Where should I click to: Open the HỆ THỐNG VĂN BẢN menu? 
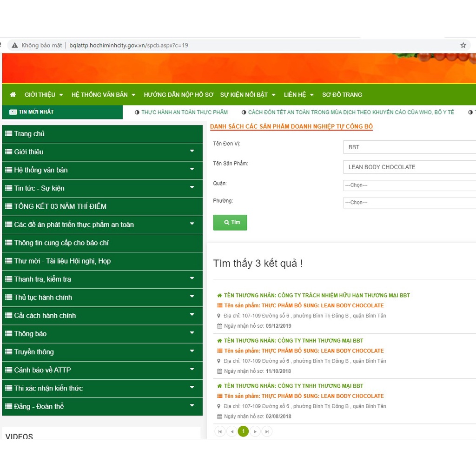pyautogui.click(x=103, y=95)
